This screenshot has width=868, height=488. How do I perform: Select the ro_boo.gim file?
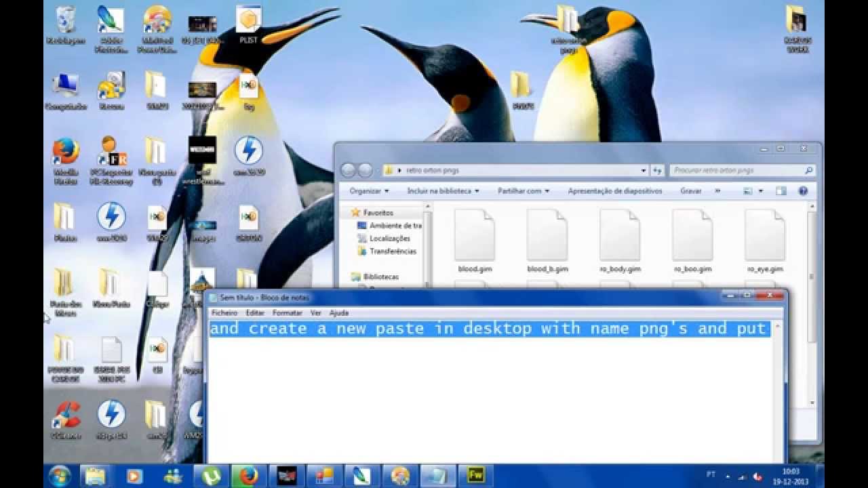[692, 241]
